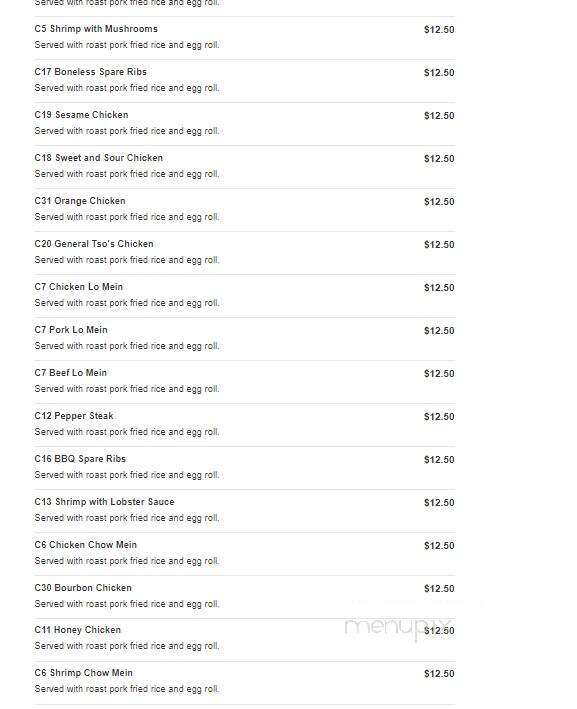This screenshot has height=709, width=577.
Task: Click the $12.50 price for Orange Chicken
Action: (x=439, y=202)
